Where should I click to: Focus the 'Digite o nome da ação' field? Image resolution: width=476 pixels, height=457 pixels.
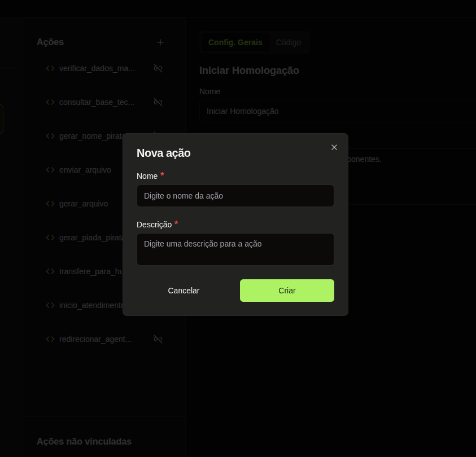point(235,196)
